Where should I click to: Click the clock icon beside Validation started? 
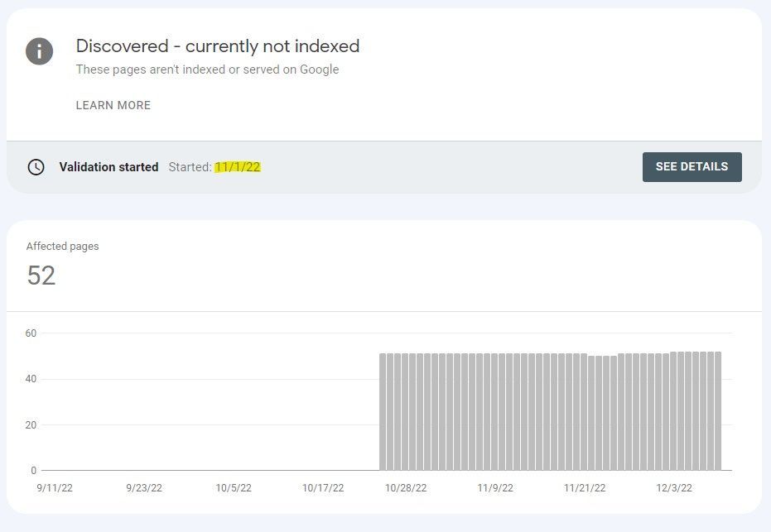pyautogui.click(x=36, y=167)
